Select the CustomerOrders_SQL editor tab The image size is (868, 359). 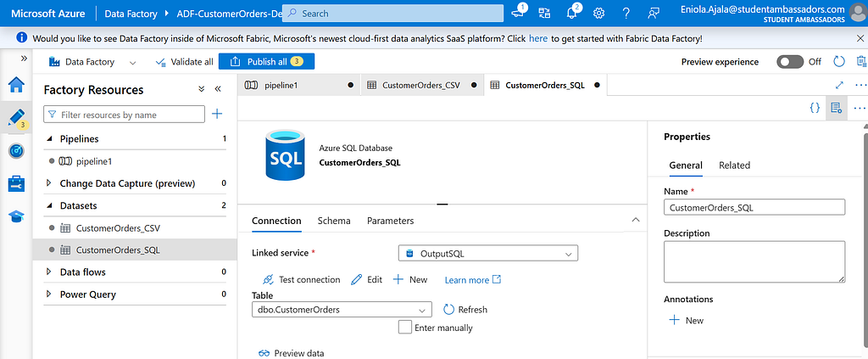545,86
